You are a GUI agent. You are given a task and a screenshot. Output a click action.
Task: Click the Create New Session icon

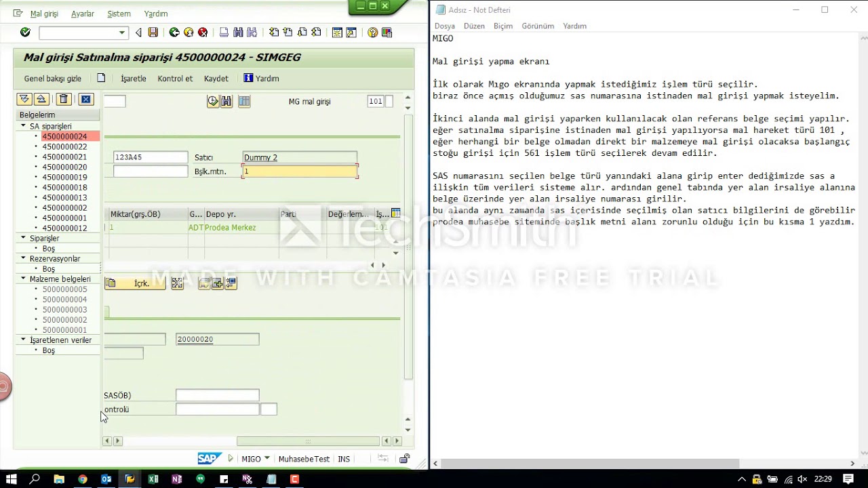pyautogui.click(x=337, y=33)
